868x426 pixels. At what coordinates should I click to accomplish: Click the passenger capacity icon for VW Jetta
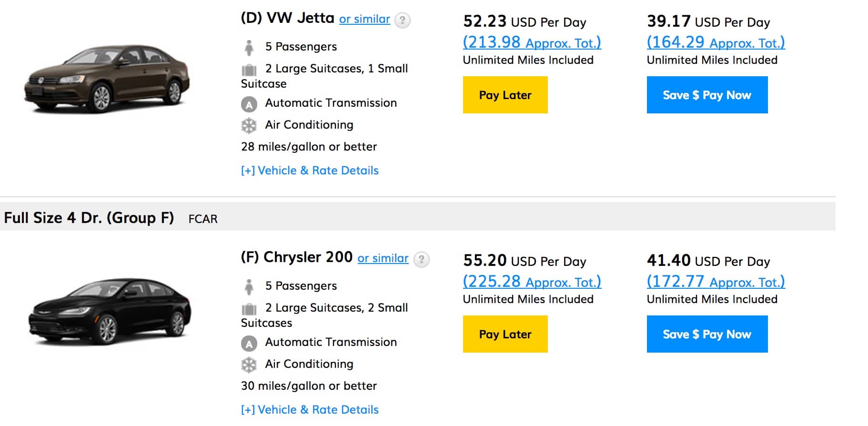coord(250,46)
